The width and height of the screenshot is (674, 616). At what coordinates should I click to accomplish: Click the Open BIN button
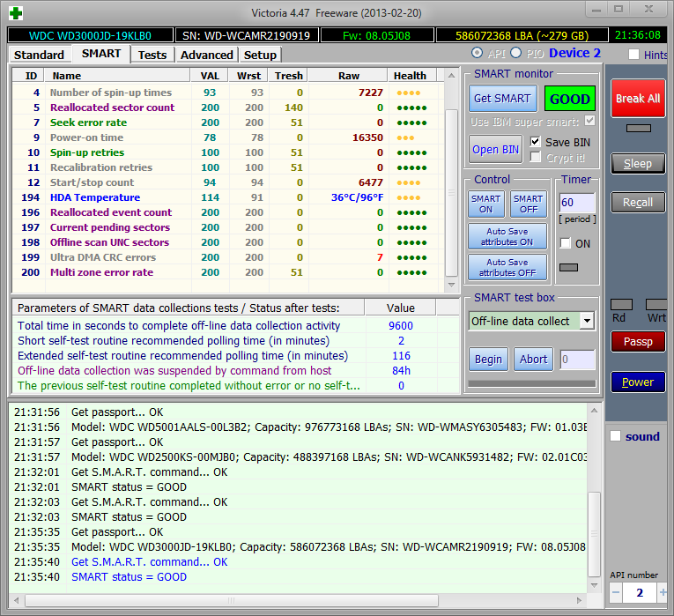coord(496,149)
